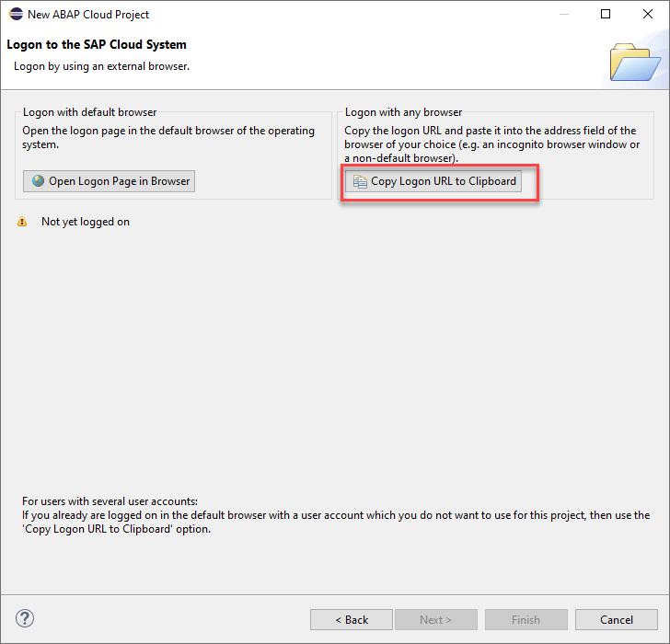Maximize the New ABAP Cloud Project dialog
Image resolution: width=670 pixels, height=644 pixels.
coord(605,14)
